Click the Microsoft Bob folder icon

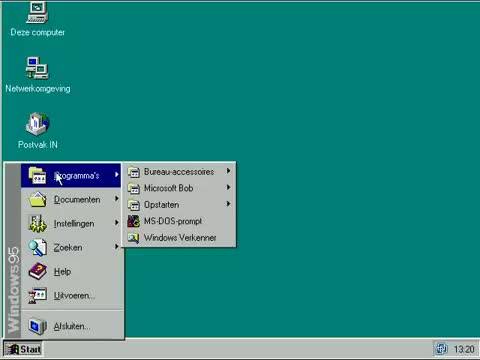point(134,188)
